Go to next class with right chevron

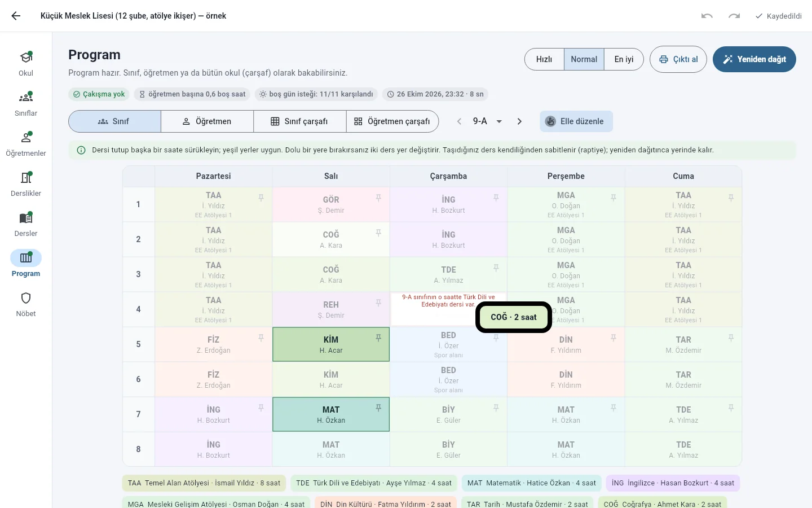519,121
